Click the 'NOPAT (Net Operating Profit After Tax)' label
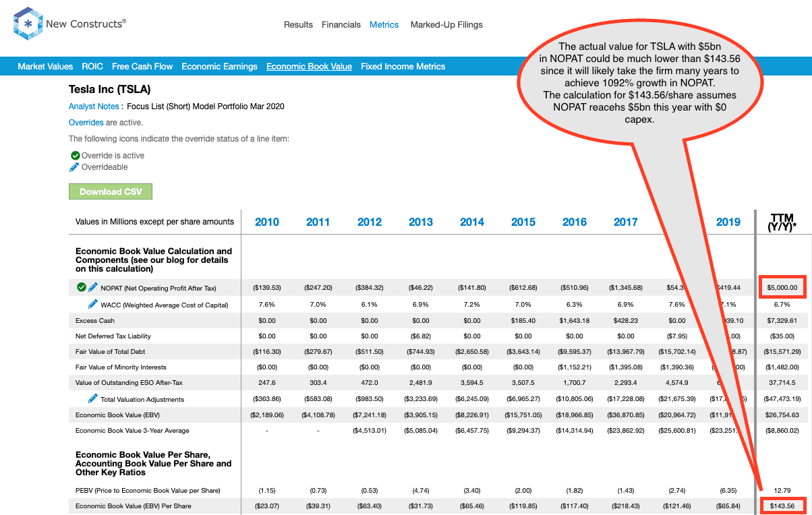The width and height of the screenshot is (812, 515). pyautogui.click(x=158, y=288)
